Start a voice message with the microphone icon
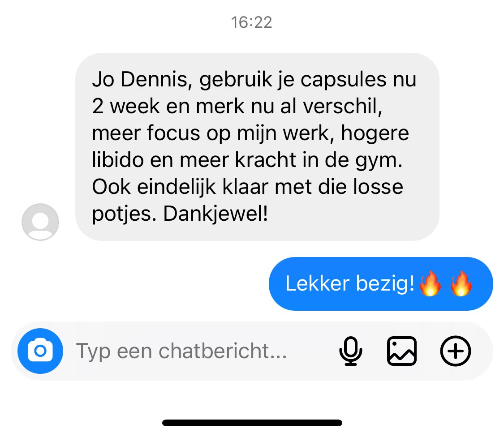Image resolution: width=504 pixels, height=437 pixels. pyautogui.click(x=351, y=351)
